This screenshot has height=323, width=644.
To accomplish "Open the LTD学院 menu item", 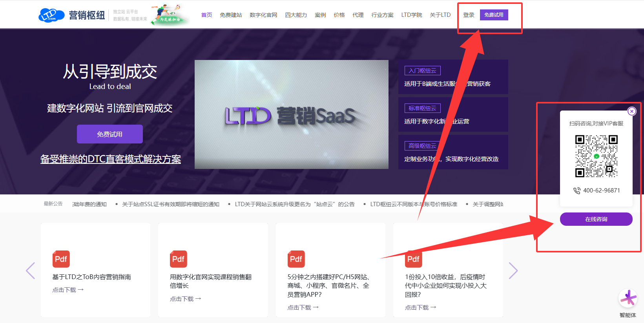I will (412, 15).
